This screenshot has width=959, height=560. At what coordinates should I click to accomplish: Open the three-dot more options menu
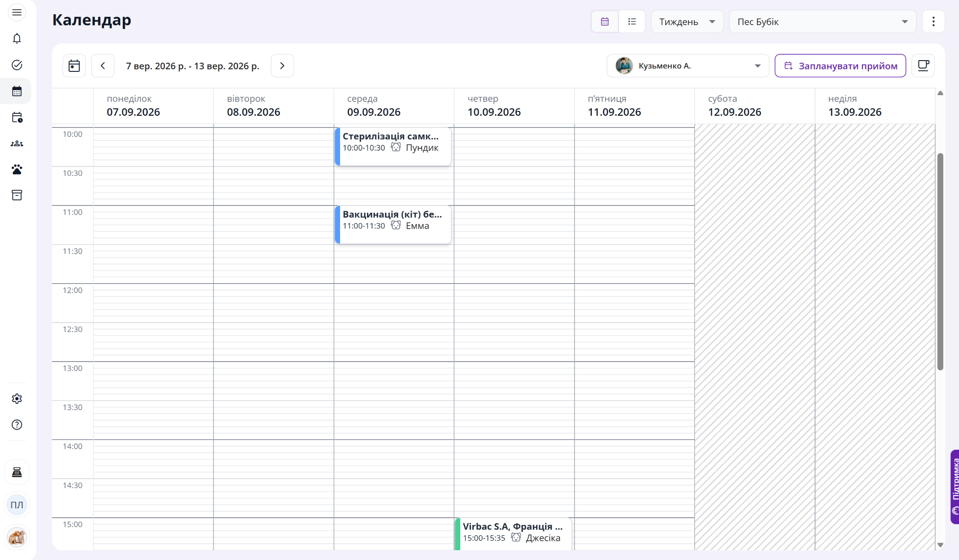pos(933,22)
